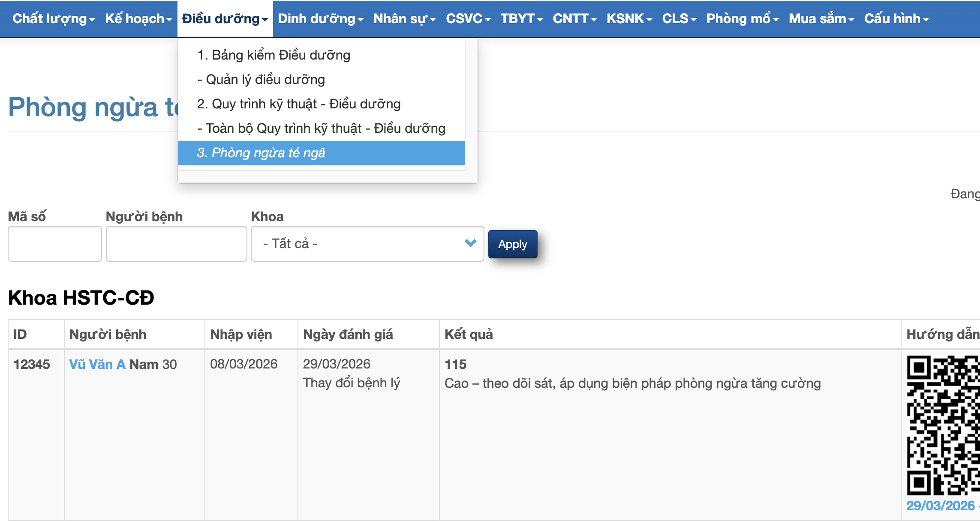Image resolution: width=980 pixels, height=521 pixels.
Task: Open the CLS menu
Action: pos(679,19)
